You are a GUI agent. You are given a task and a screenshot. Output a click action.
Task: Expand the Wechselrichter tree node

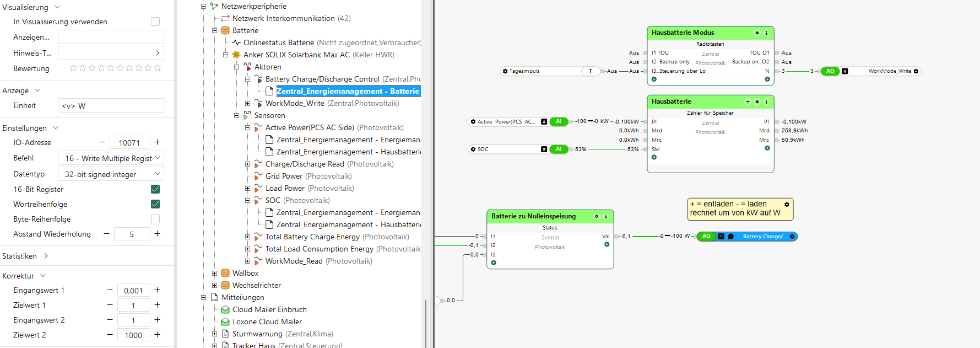pyautogui.click(x=214, y=285)
